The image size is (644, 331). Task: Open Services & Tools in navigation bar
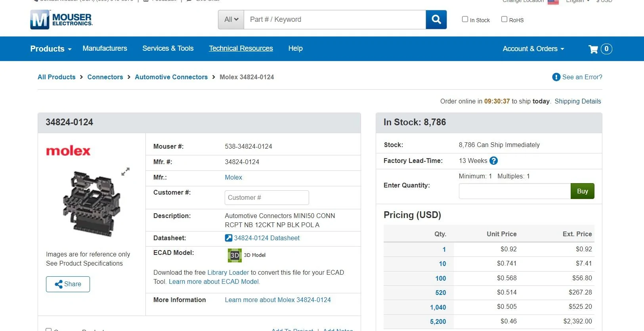pos(168,48)
